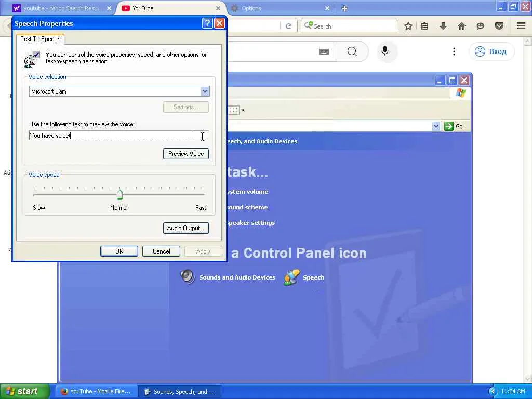Close the Yahoo Search Results tab

click(109, 8)
